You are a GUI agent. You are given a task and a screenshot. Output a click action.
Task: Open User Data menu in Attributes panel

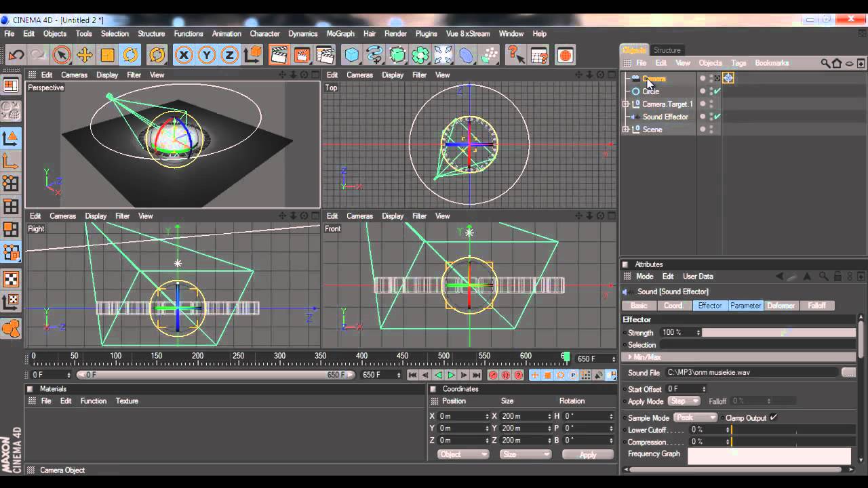(698, 277)
